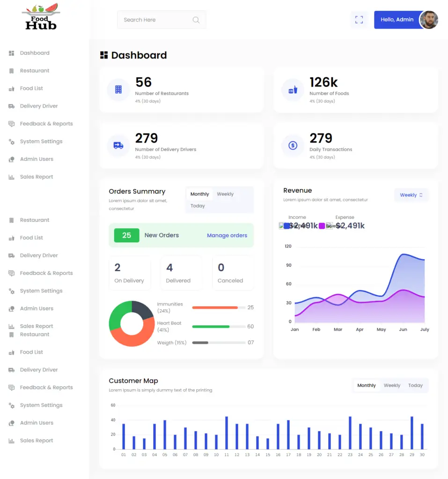
Task: Toggle the purple Expense legend marker
Action: click(322, 226)
